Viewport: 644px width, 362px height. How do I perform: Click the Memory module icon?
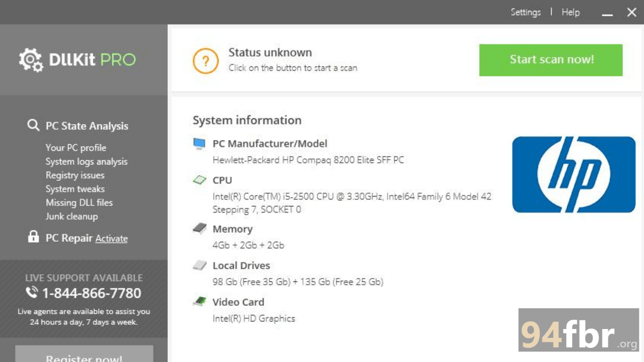pos(199,229)
